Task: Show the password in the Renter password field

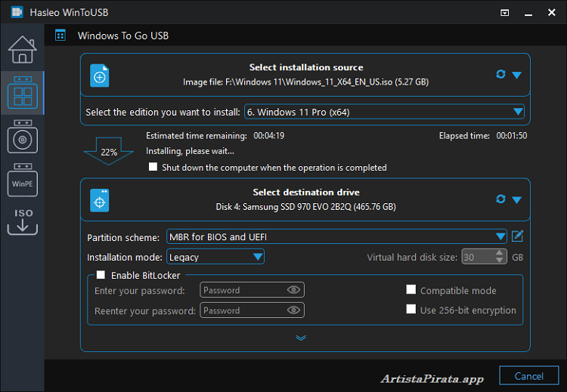Action: tap(294, 310)
